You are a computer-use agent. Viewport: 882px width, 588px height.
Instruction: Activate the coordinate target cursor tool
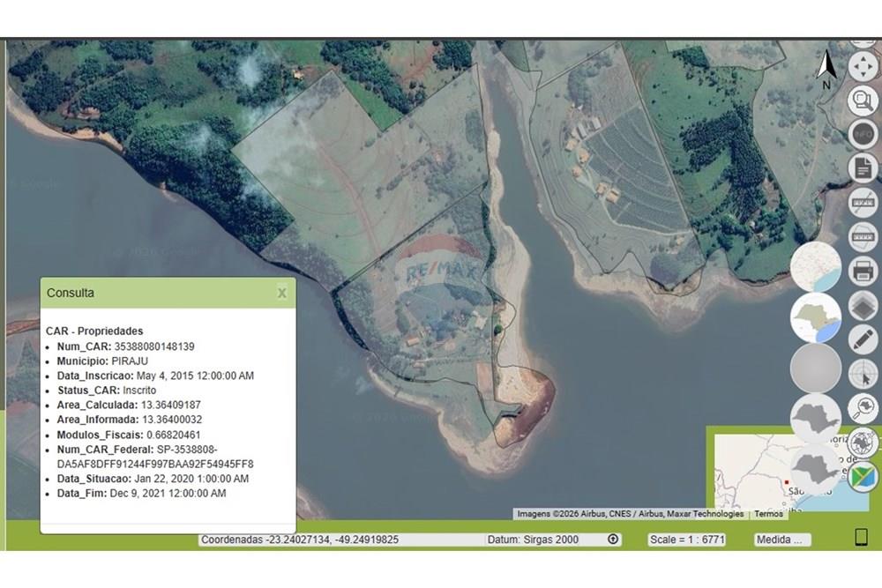[x=863, y=375]
